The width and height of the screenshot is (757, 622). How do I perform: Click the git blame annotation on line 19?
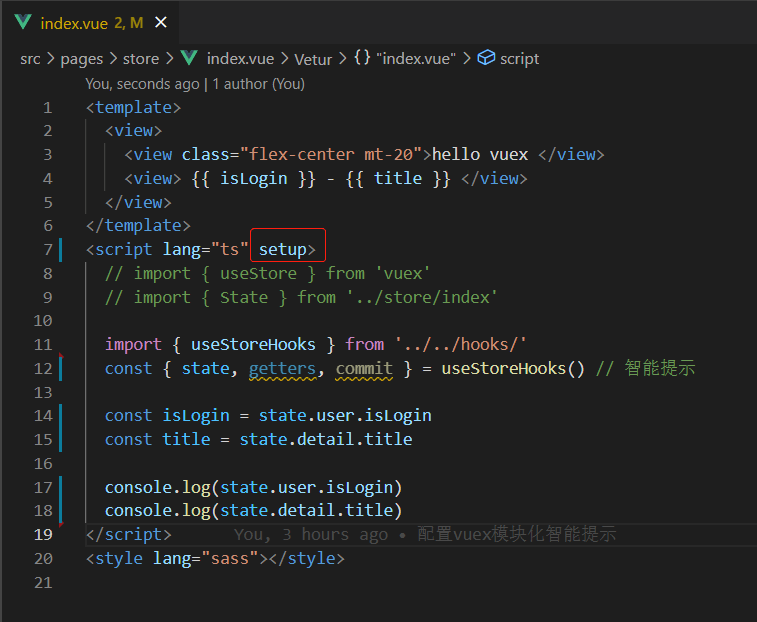[425, 535]
